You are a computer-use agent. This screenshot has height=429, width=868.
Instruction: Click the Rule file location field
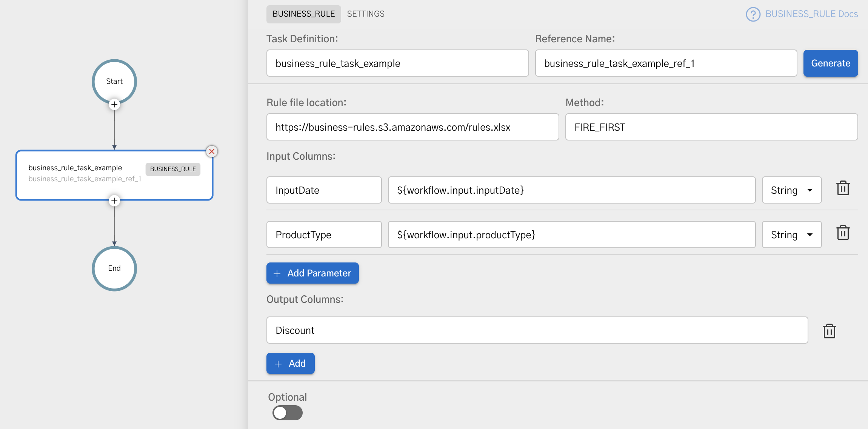(412, 127)
